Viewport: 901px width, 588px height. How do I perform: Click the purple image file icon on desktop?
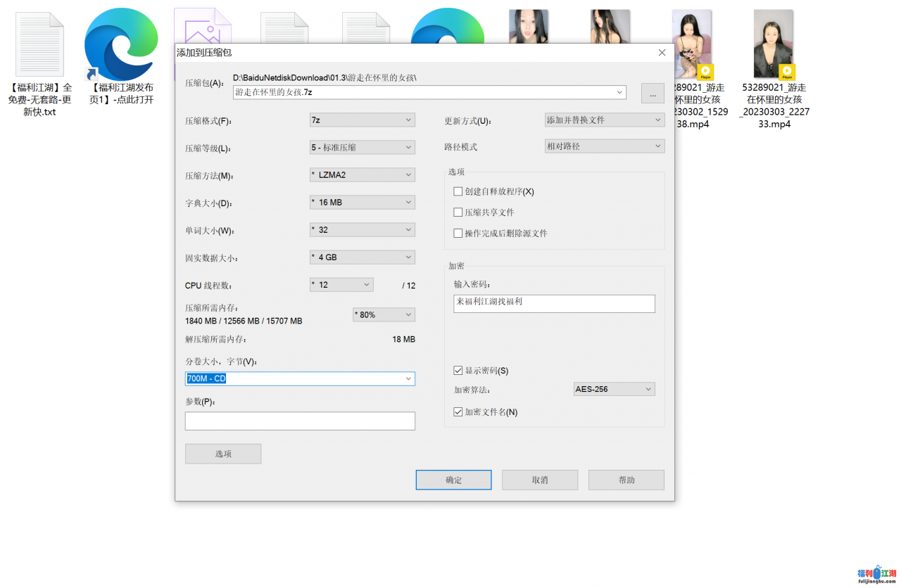tap(203, 25)
